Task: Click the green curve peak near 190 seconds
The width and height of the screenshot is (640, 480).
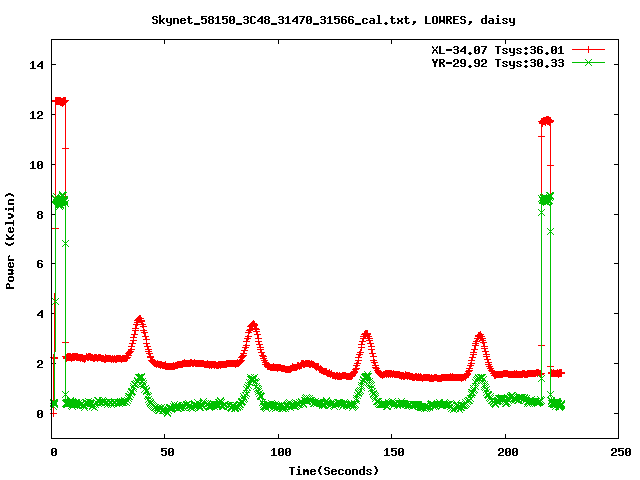Action: click(x=480, y=379)
